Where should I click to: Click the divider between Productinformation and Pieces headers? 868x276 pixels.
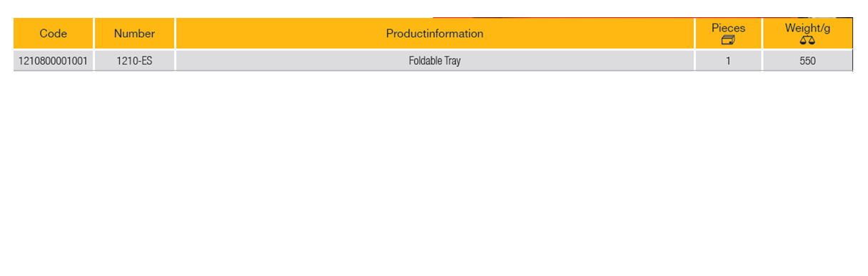[x=695, y=34]
